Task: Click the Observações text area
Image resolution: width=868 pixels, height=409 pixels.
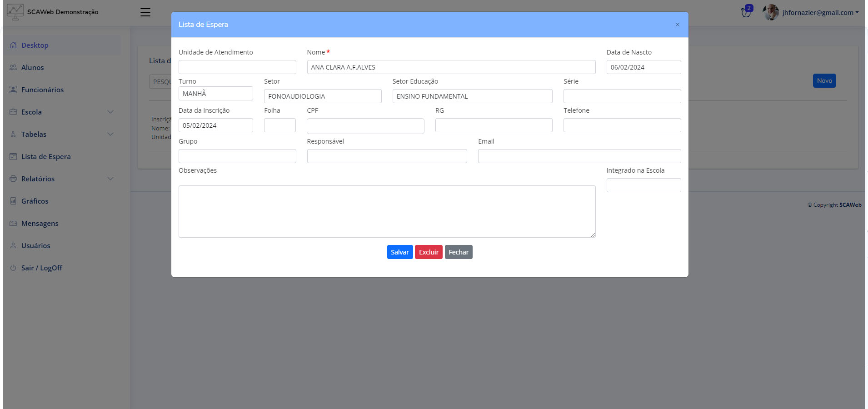Action: (x=387, y=211)
